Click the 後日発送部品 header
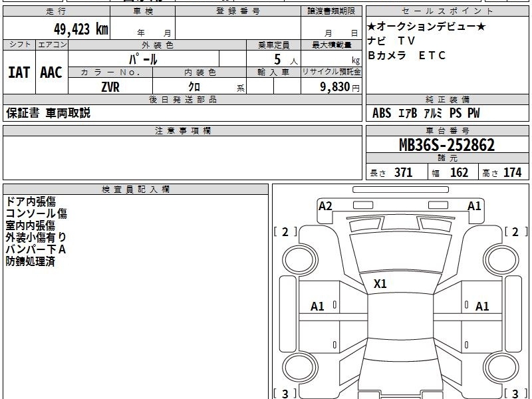The height and width of the screenshot is (399, 532). pos(182,100)
